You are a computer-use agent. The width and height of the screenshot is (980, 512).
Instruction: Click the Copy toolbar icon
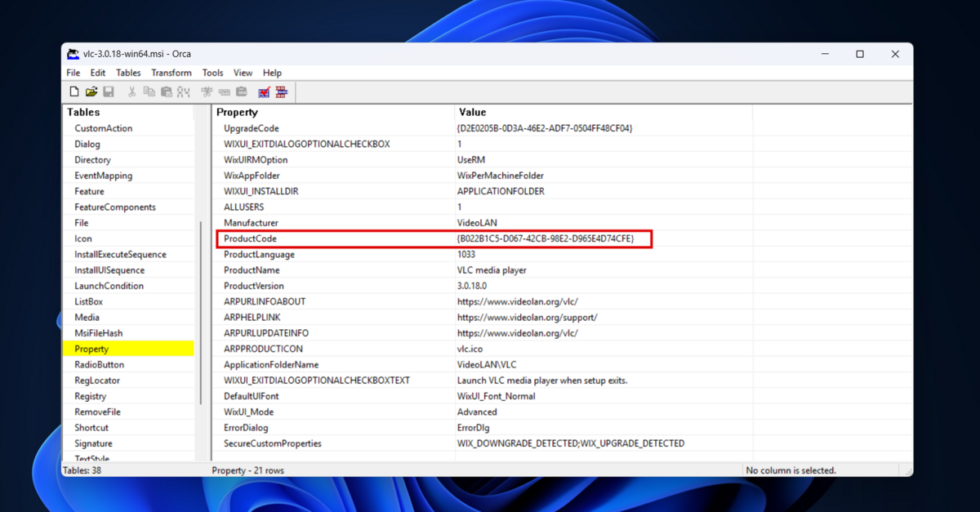pos(149,92)
